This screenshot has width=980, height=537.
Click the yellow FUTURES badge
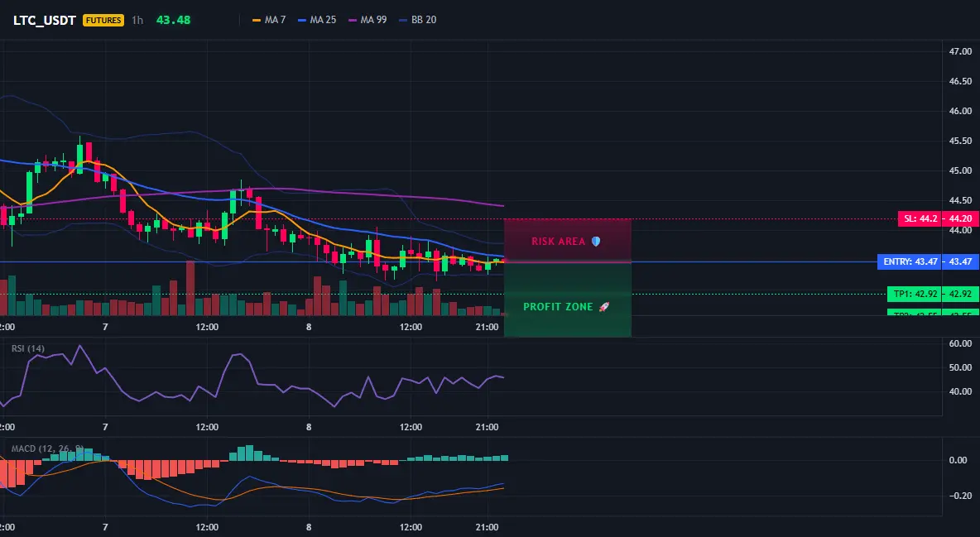103,20
